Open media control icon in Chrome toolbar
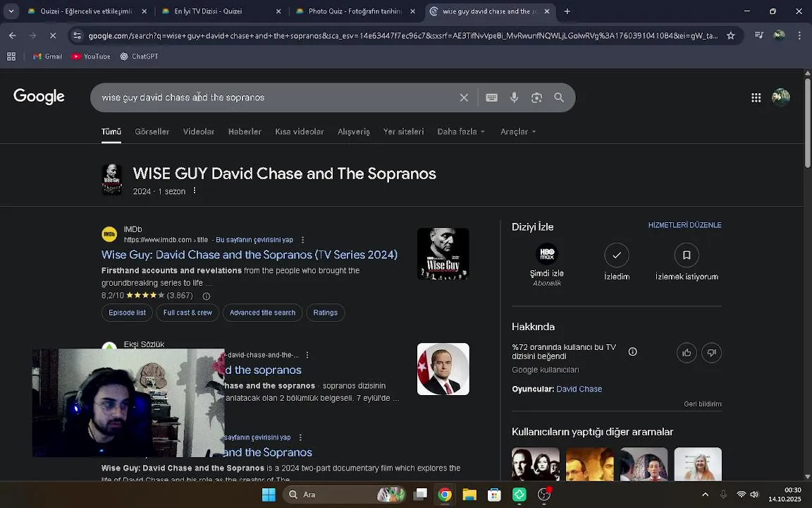Image resolution: width=812 pixels, height=508 pixels. tap(758, 35)
